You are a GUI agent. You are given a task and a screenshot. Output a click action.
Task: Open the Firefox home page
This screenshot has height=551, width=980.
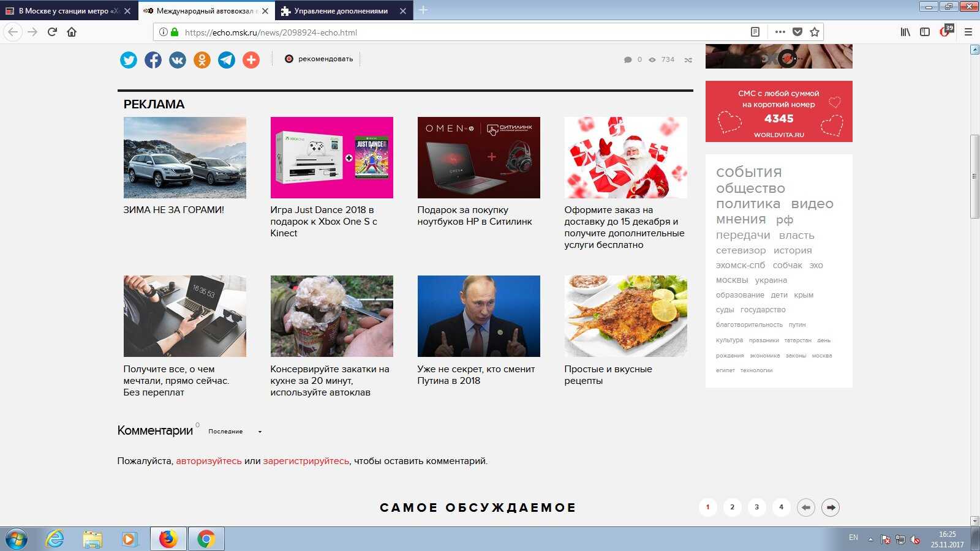(x=72, y=32)
